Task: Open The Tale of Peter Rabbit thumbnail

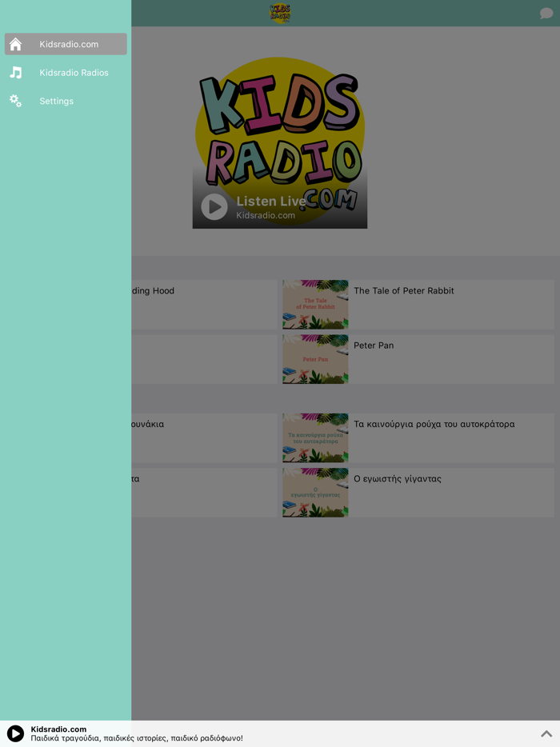Action: tap(315, 305)
